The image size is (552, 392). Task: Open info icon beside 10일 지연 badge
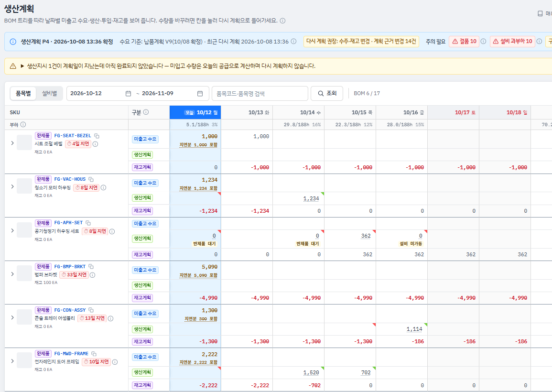pos(115,362)
